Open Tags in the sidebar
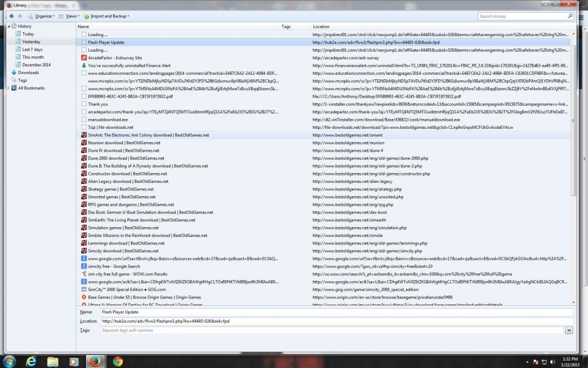 click(22, 80)
